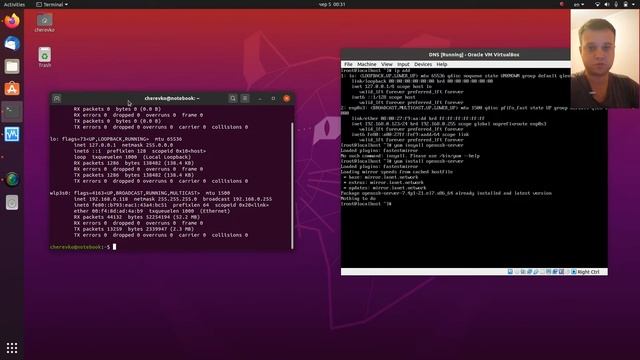Viewport: 640px width, 360px height.
Task: Click Activities in the top bar
Action: 14,4
